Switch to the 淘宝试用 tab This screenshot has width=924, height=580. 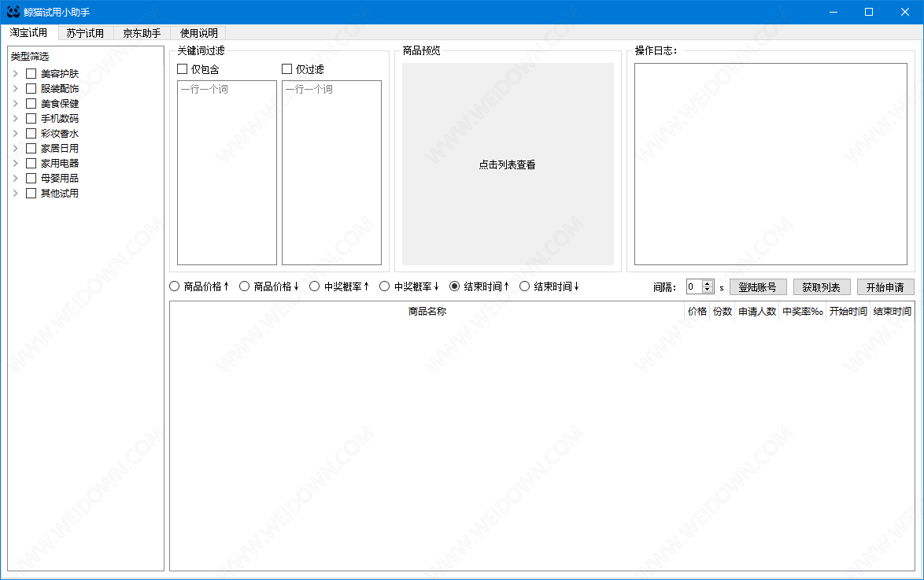pos(28,32)
